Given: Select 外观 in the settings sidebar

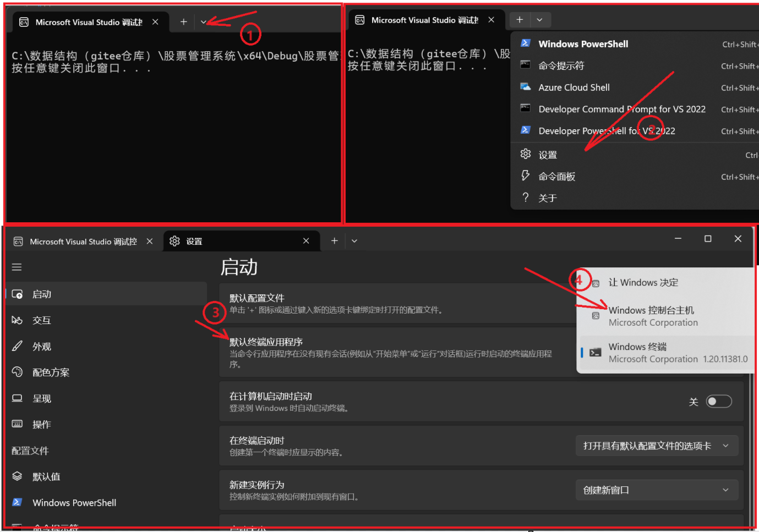Looking at the screenshot, I should click(106, 347).
